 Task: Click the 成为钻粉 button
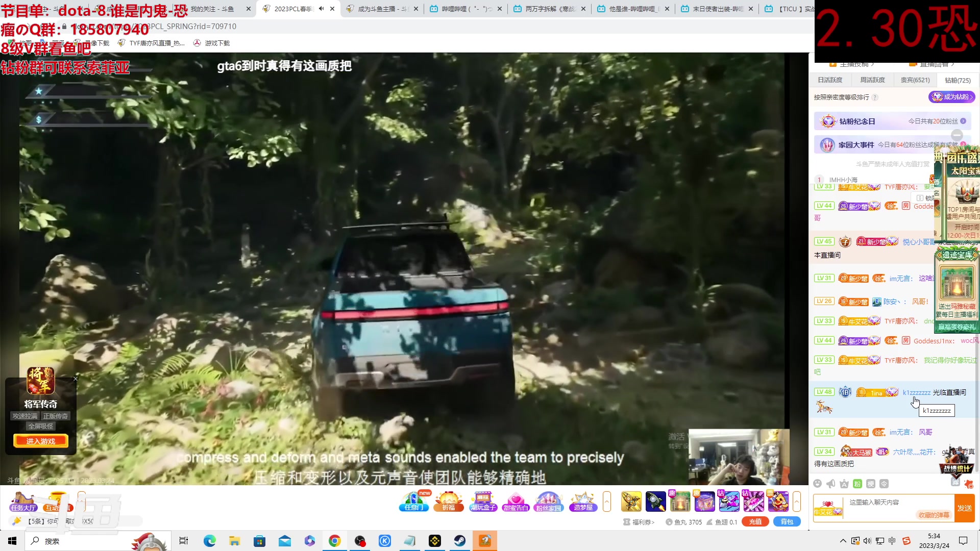pos(952,97)
